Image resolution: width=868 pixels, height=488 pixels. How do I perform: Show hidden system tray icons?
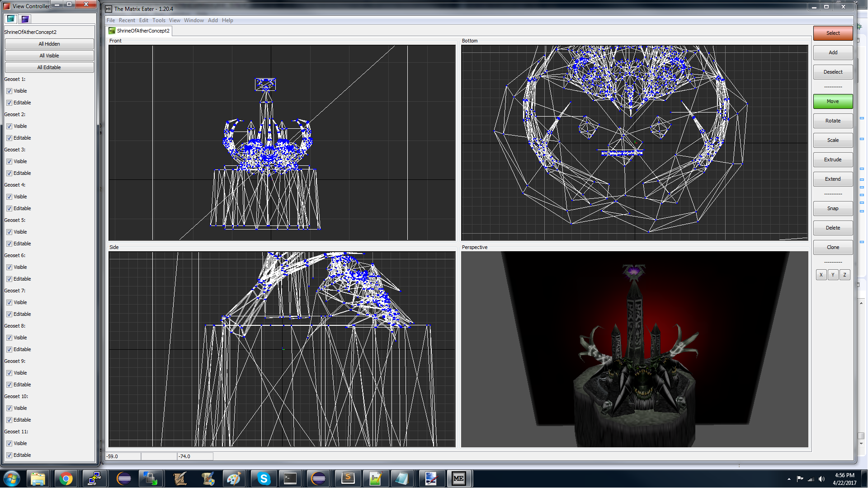point(789,479)
